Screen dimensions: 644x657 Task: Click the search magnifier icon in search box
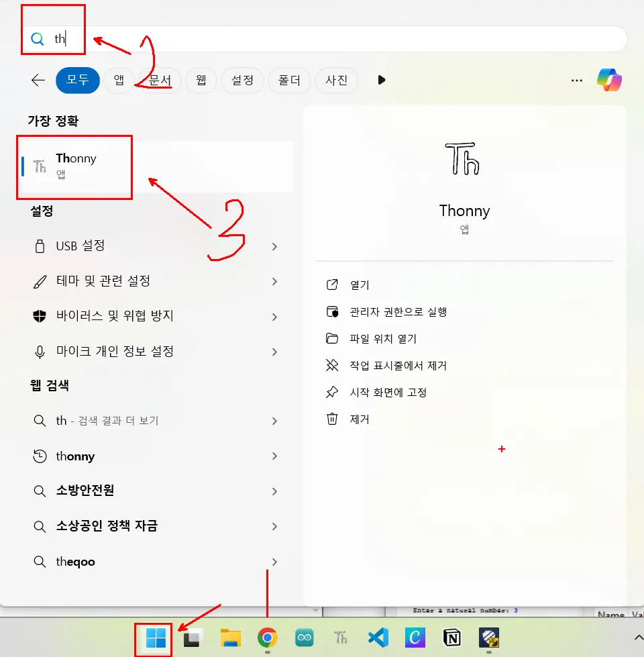click(x=38, y=39)
